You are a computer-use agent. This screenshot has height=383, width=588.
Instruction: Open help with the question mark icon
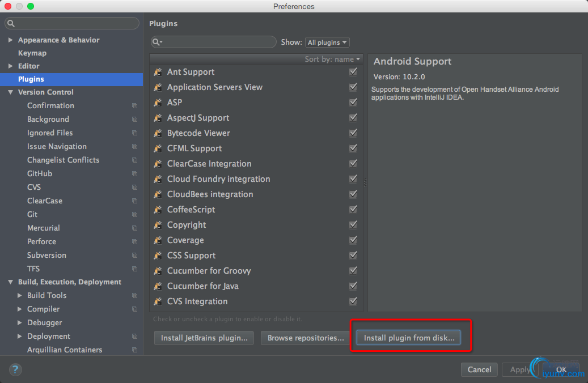[15, 370]
